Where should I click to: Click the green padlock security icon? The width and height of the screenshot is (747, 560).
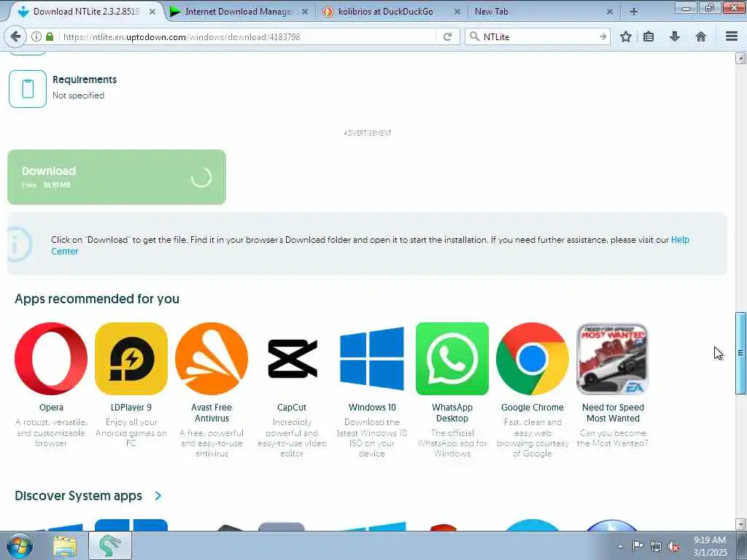50,36
